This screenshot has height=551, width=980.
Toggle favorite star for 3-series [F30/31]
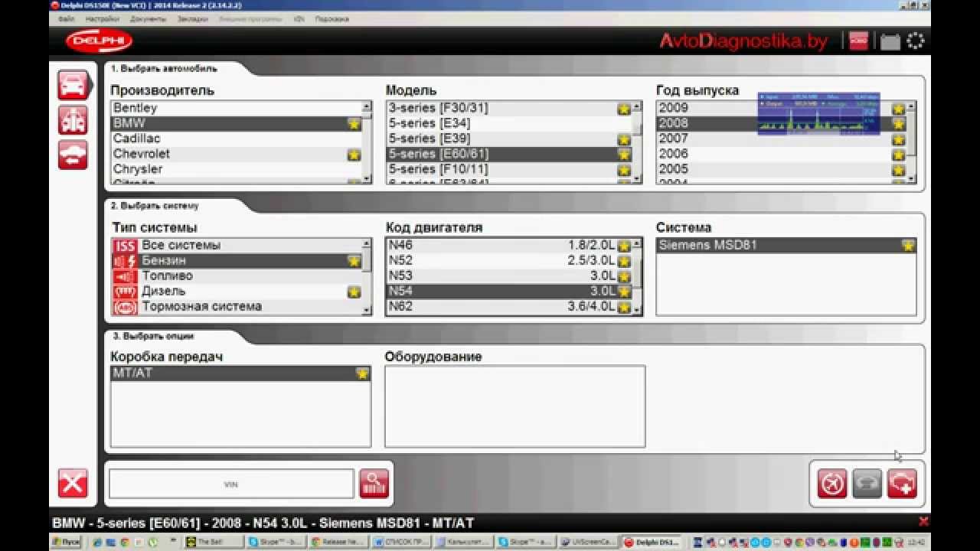[x=624, y=109]
